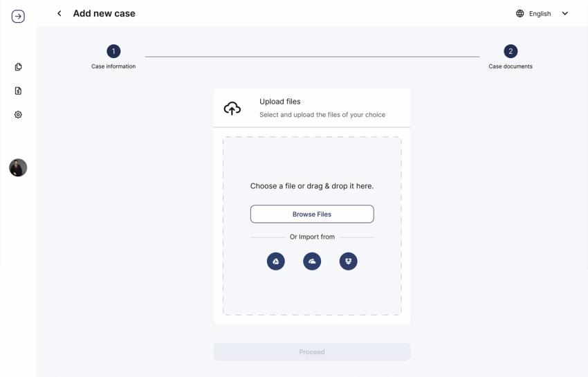The width and height of the screenshot is (588, 377).
Task: Open the documents icon in sidebar
Action: pos(18,67)
